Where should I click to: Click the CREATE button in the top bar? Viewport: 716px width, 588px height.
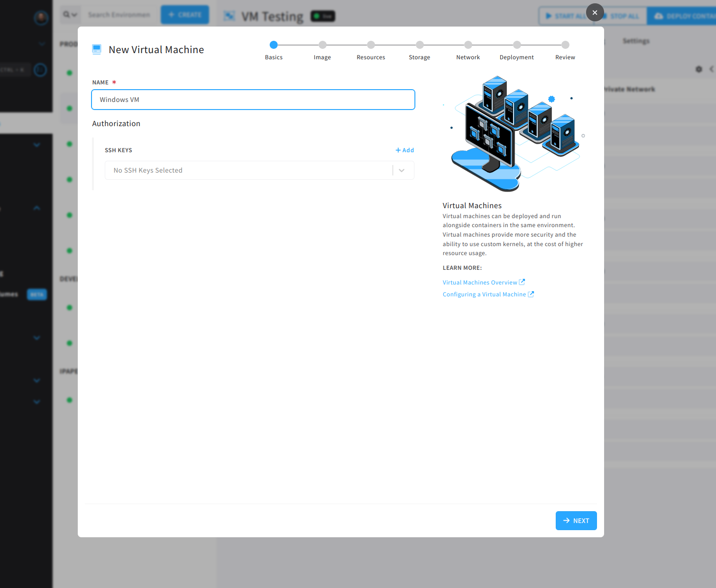(x=184, y=14)
